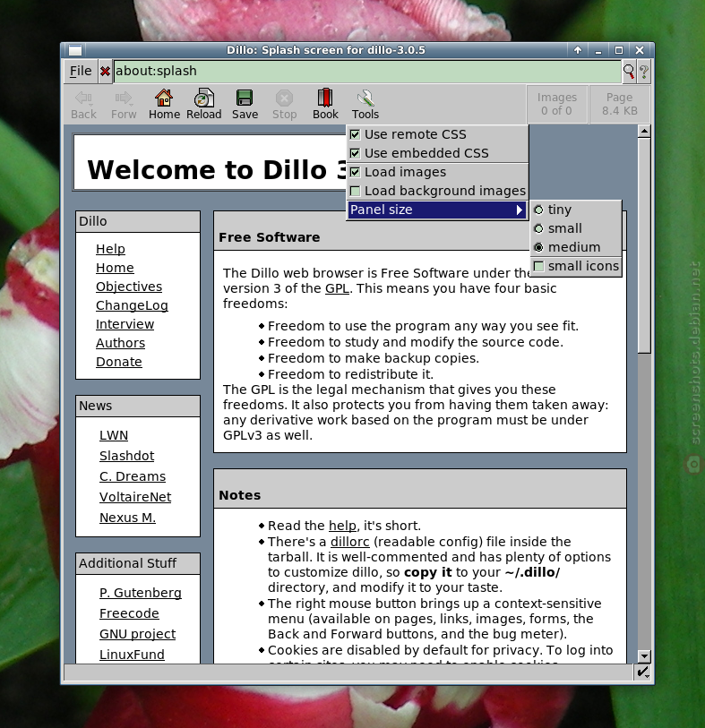This screenshot has width=705, height=728.
Task: Click the Notes heading
Action: point(240,495)
